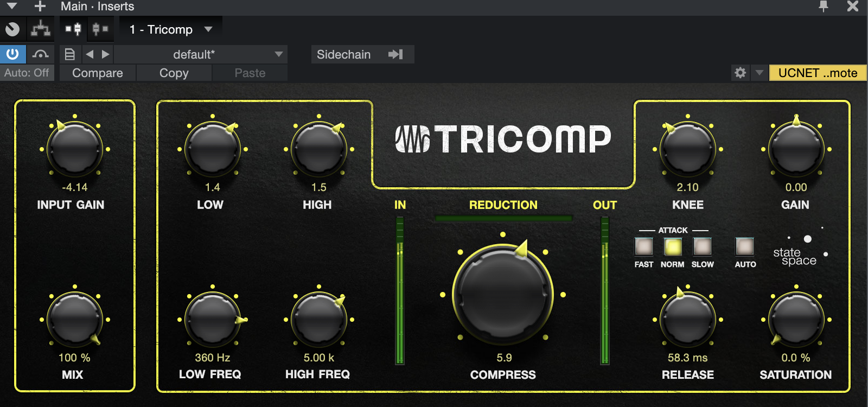Screen dimensions: 868x407
Task: Open the channel editor knob icon
Action: (x=12, y=29)
